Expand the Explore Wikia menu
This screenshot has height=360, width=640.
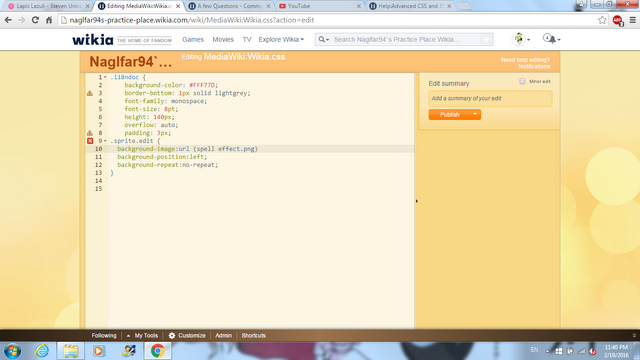click(x=281, y=40)
